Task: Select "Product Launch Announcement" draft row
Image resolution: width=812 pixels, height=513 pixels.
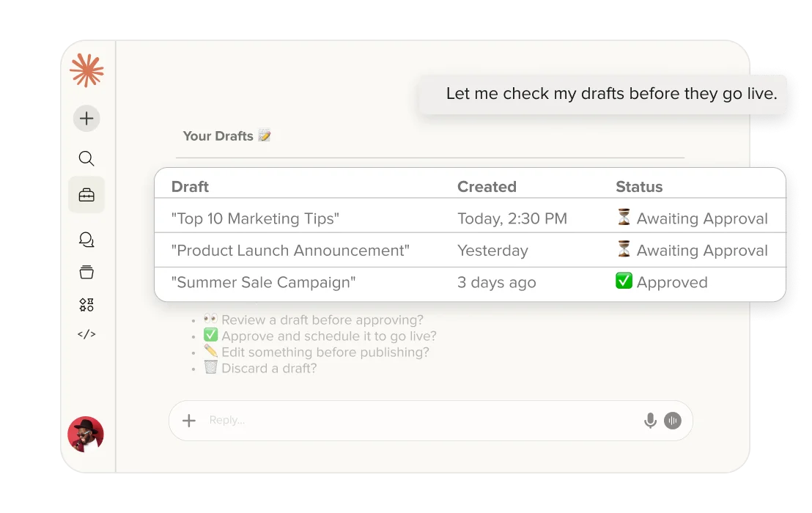Action: (x=290, y=251)
